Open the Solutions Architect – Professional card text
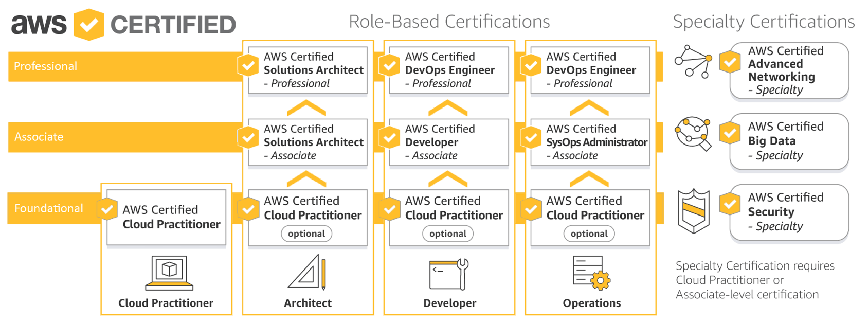This screenshot has height=323, width=868. 314,70
